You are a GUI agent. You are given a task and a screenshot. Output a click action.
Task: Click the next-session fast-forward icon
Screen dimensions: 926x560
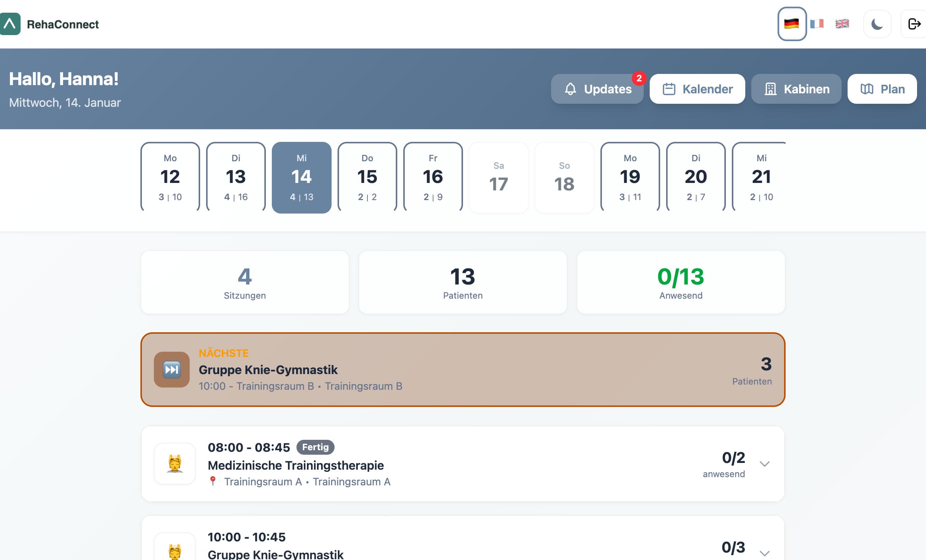coord(172,370)
